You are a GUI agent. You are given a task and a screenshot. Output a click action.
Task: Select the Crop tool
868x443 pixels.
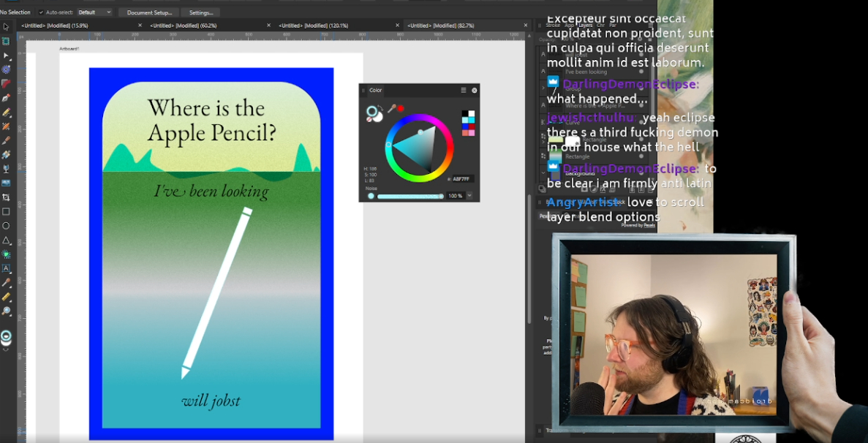click(6, 197)
